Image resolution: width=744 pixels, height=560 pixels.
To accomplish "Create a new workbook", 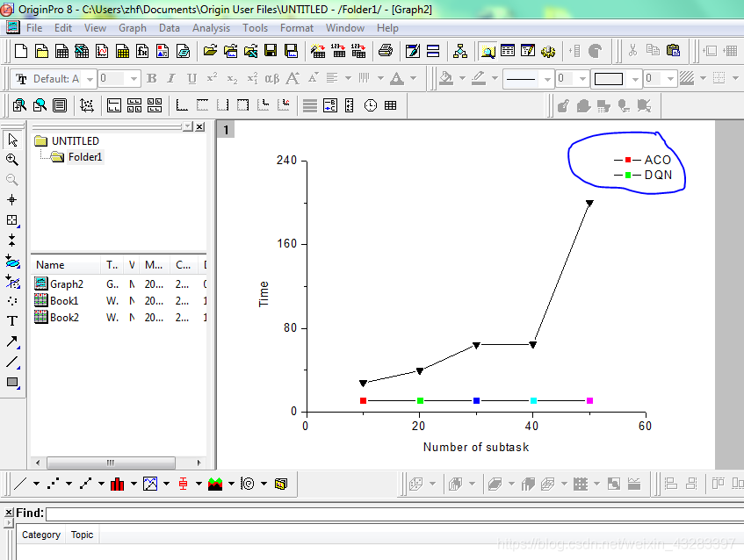I will tap(61, 51).
